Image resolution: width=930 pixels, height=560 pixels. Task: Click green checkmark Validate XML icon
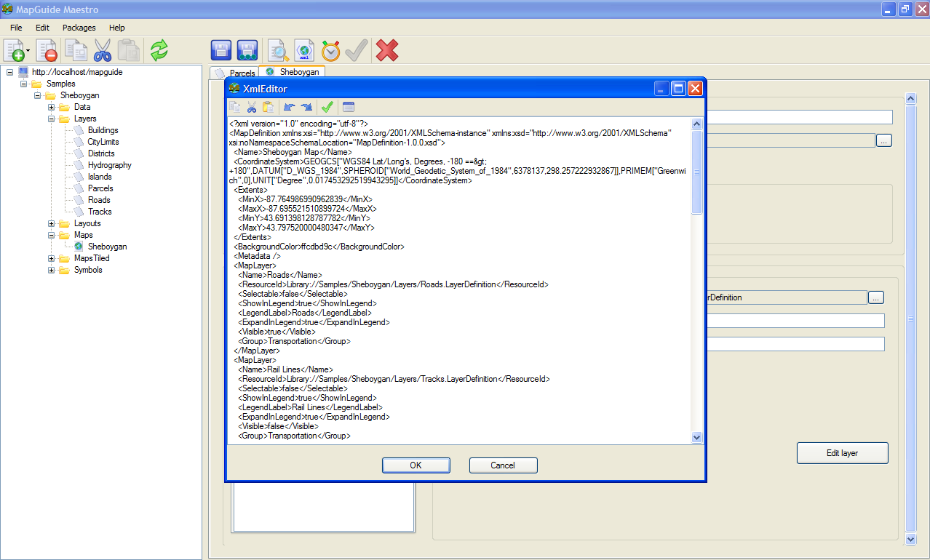point(327,107)
